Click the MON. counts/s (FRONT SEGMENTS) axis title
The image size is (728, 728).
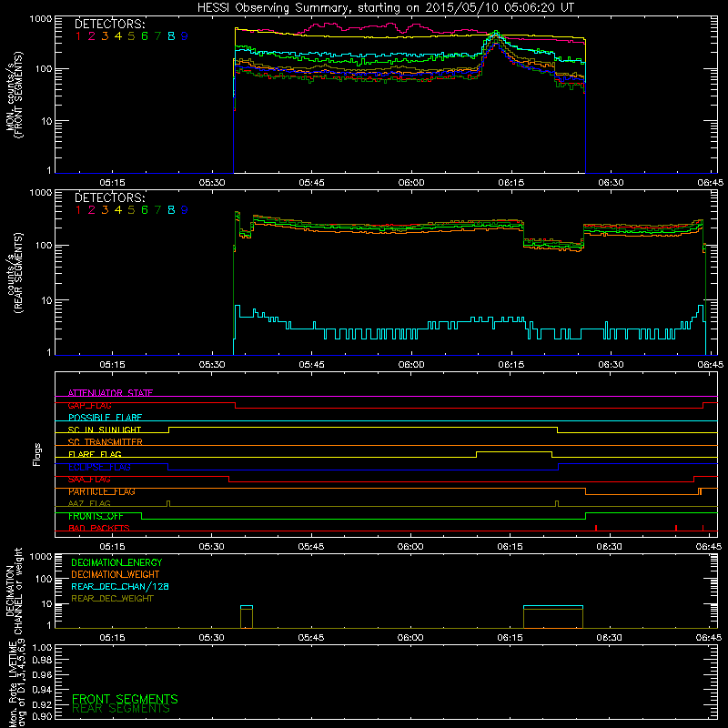pyautogui.click(x=14, y=95)
